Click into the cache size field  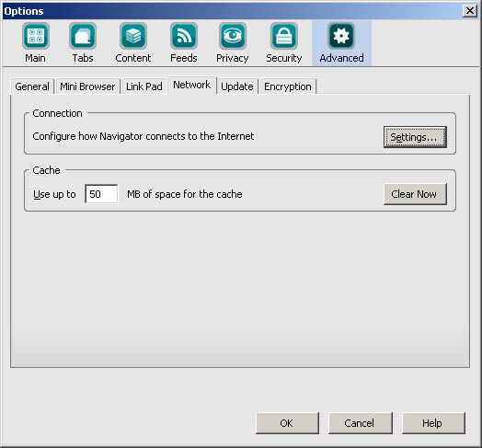(x=101, y=194)
